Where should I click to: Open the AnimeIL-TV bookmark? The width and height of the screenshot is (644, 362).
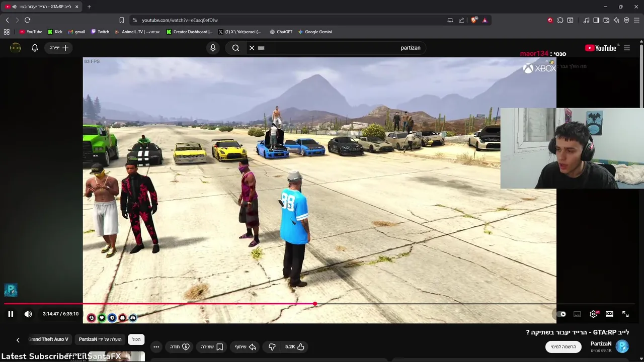(x=137, y=32)
